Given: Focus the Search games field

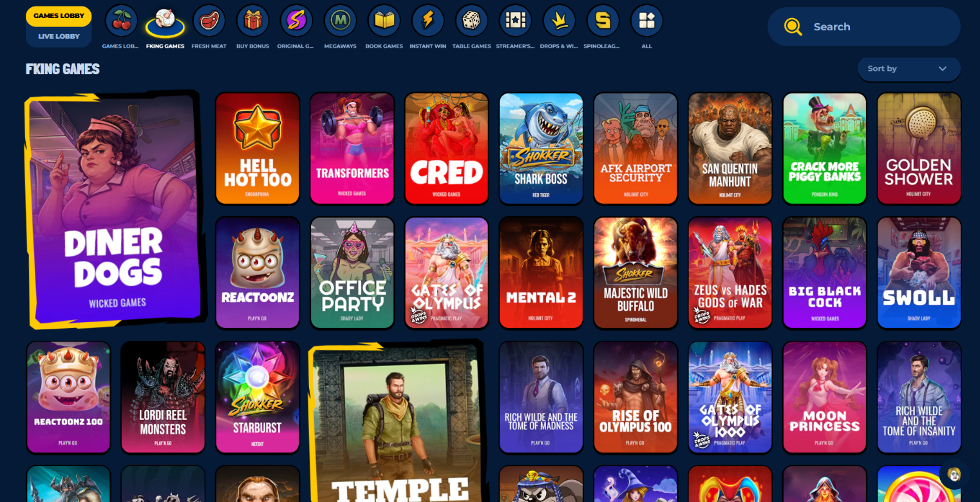Looking at the screenshot, I should (863, 26).
